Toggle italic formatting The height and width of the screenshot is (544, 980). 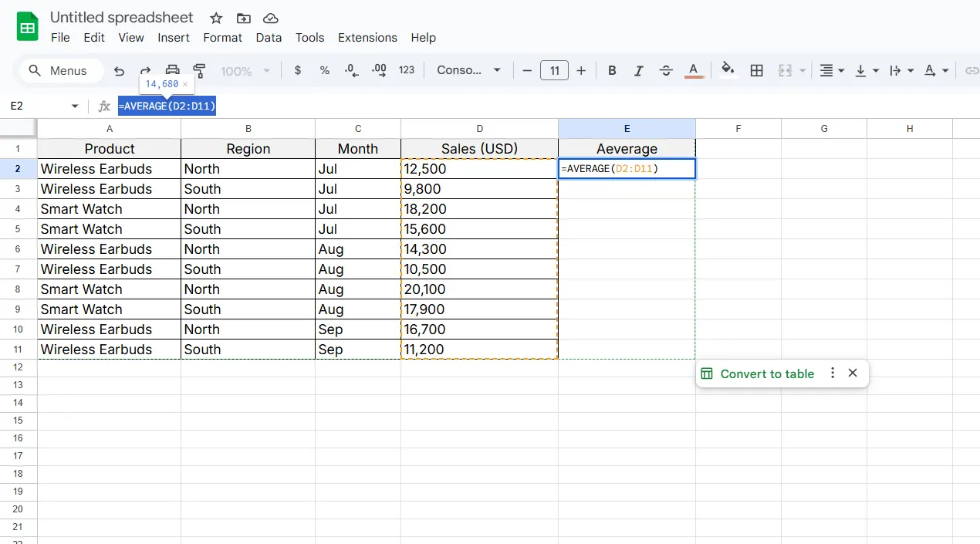(x=639, y=71)
